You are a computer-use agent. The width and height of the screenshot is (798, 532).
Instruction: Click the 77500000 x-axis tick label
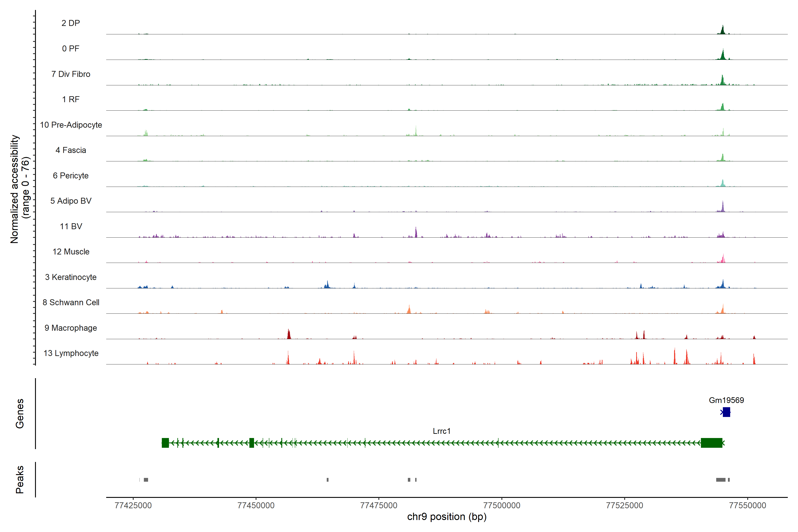click(501, 505)
